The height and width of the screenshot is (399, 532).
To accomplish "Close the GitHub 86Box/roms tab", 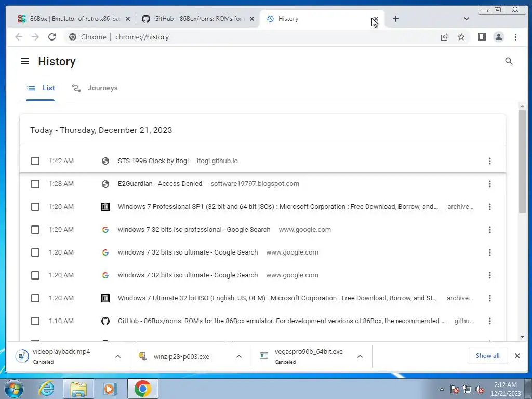I will pyautogui.click(x=252, y=19).
